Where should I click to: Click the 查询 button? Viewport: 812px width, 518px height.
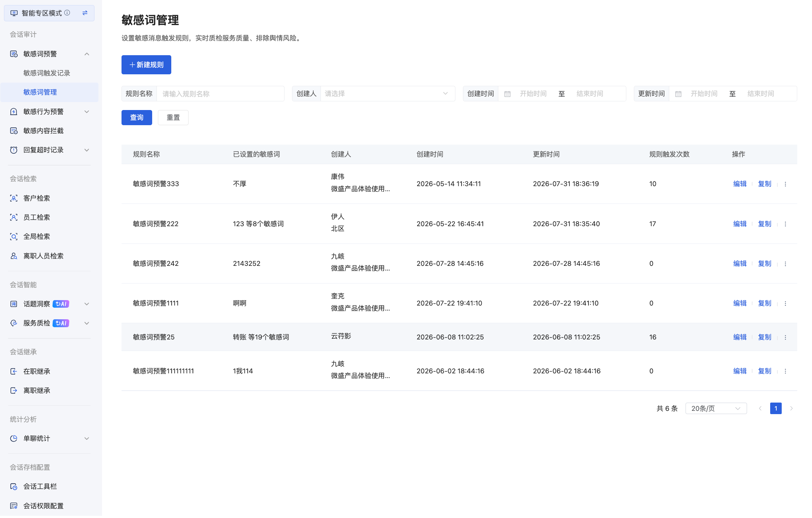(x=137, y=118)
